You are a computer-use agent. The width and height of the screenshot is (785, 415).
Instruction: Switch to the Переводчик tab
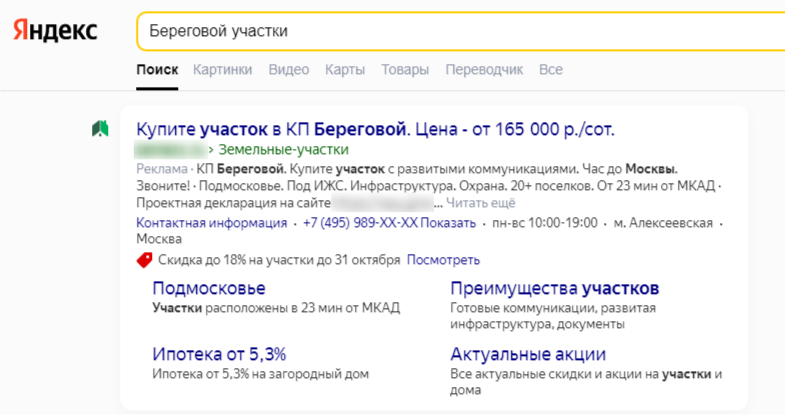coord(484,70)
